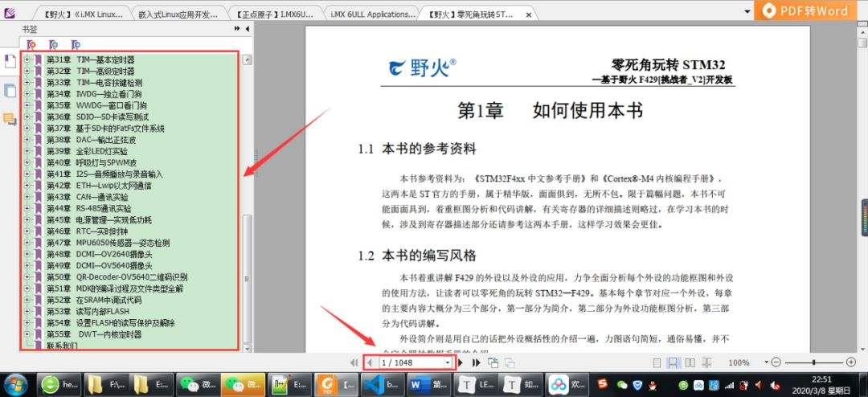This screenshot has width=868, height=397.
Task: Click the previous view icon
Action: pyautogui.click(x=493, y=362)
